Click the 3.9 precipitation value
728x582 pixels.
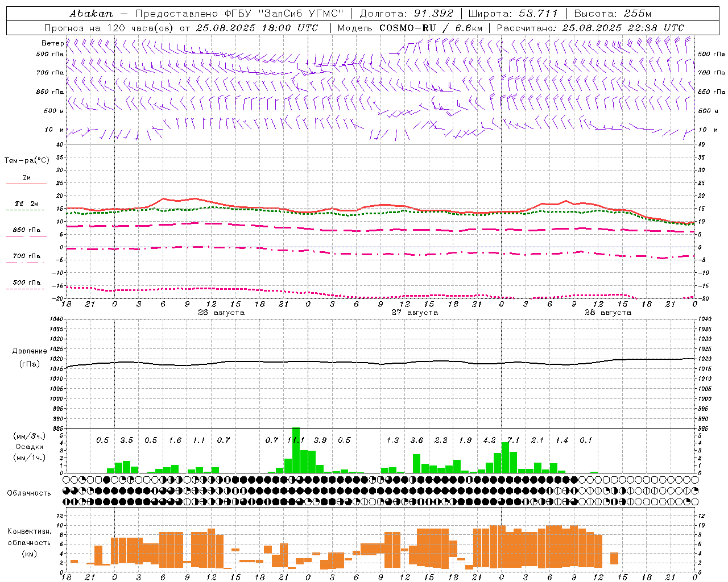point(320,440)
